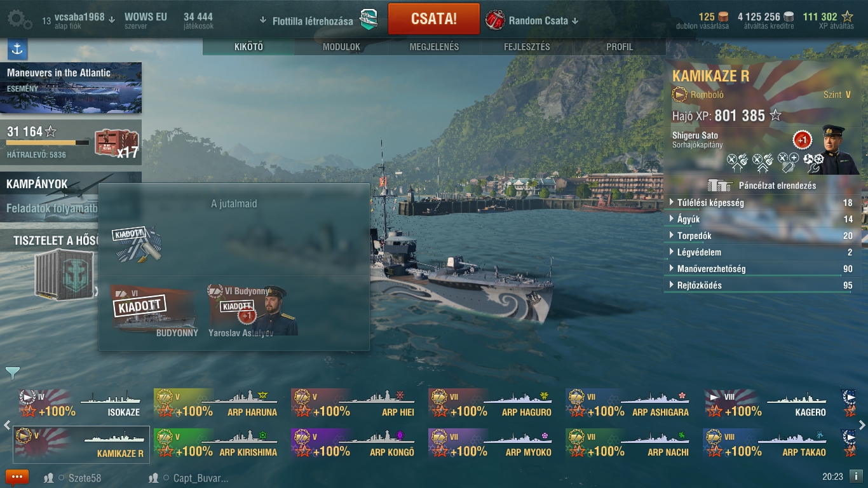This screenshot has height=488, width=868.
Task: Switch to the FEJLESZTÉS tab
Action: click(x=527, y=47)
